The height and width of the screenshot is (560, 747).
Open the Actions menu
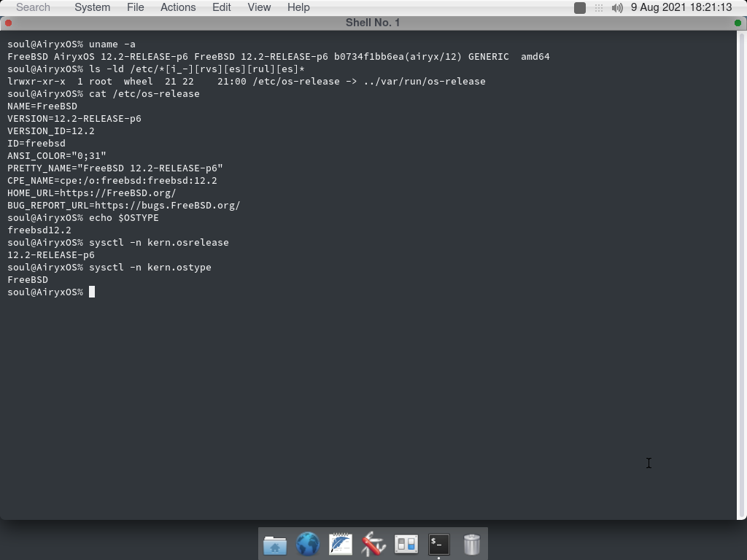point(178,7)
